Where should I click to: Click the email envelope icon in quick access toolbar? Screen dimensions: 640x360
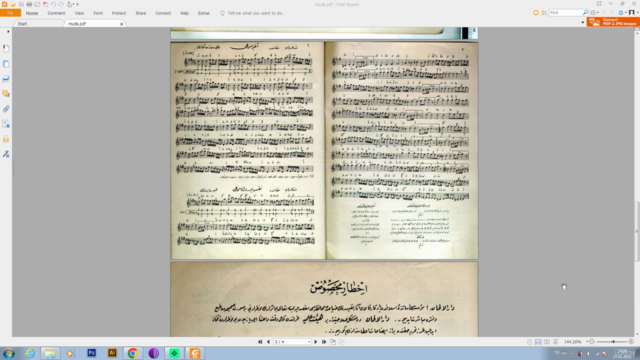pos(37,4)
